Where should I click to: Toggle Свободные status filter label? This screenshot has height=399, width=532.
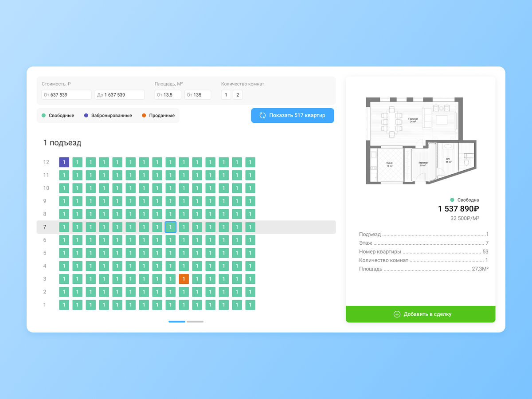[x=61, y=116]
